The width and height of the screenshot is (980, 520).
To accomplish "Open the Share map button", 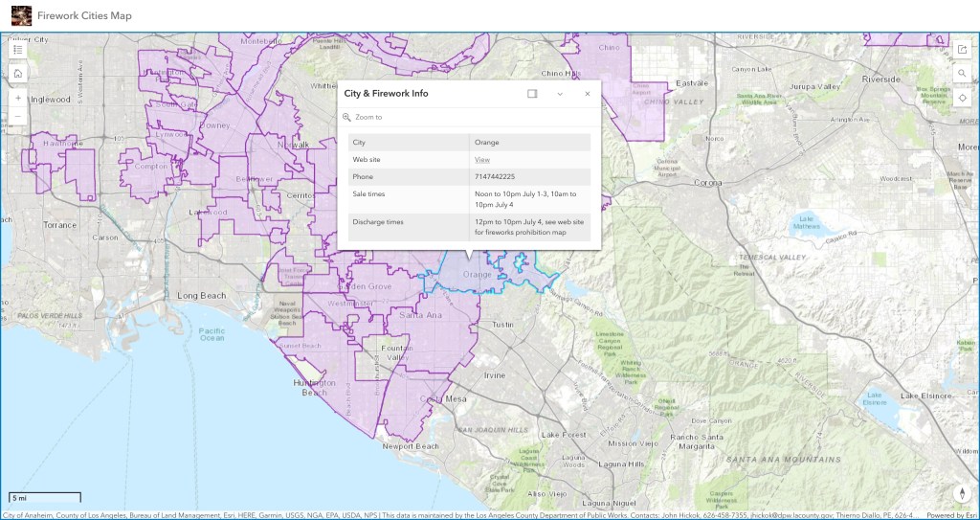I will pyautogui.click(x=962, y=50).
